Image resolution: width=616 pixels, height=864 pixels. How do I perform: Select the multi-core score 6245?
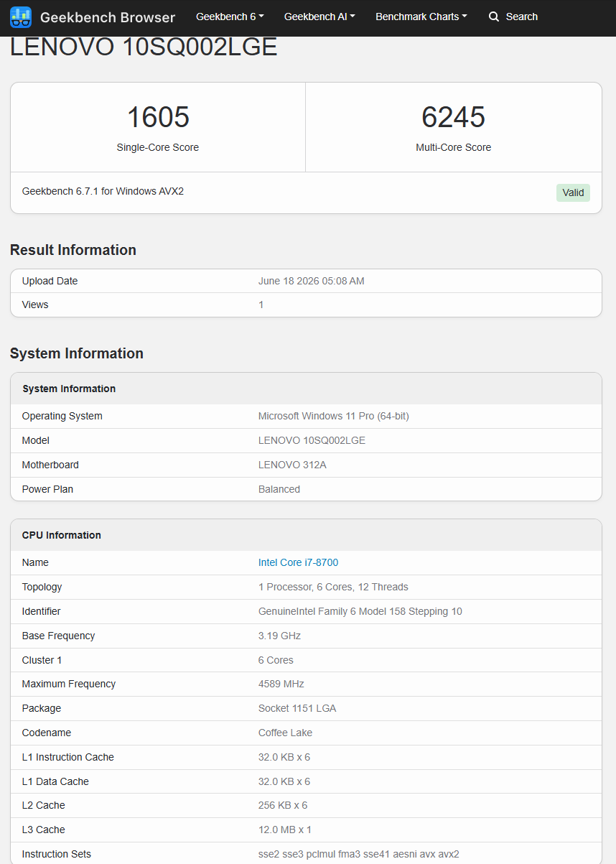(x=454, y=117)
